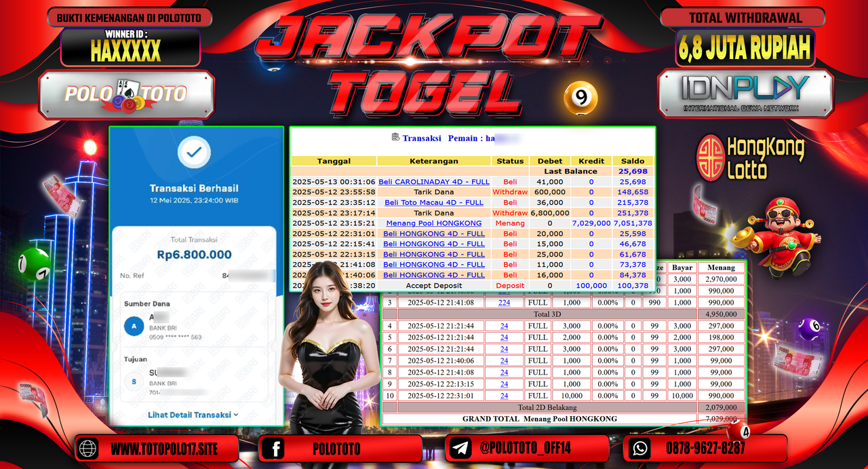Open Beli Toto Macau 4D - FULL link
Screen dimensions: 868x469
point(434,202)
